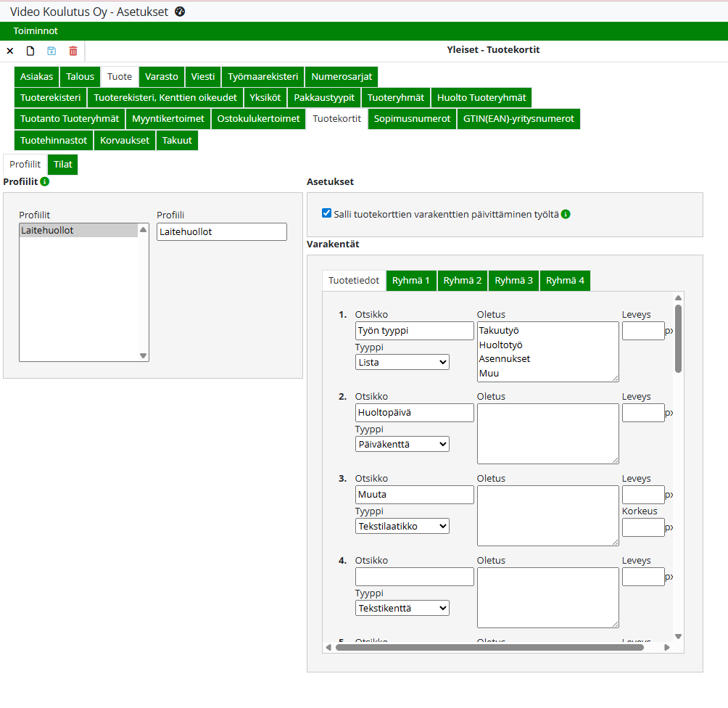Switch to the Ryhmä 2 tab

pyautogui.click(x=463, y=281)
